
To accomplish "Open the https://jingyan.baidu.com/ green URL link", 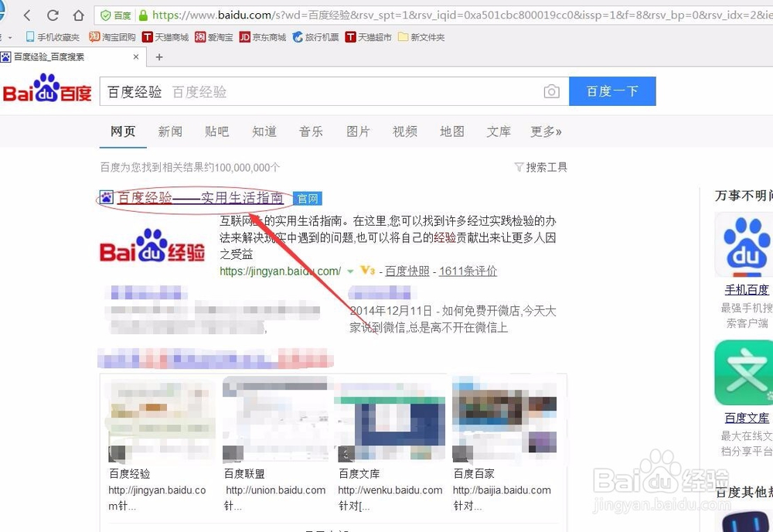I will click(x=281, y=271).
